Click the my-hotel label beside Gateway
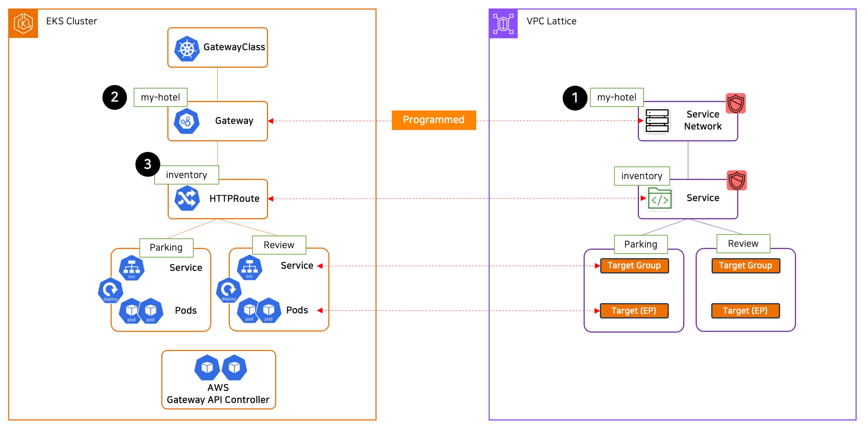The height and width of the screenshot is (430, 868). [x=160, y=98]
